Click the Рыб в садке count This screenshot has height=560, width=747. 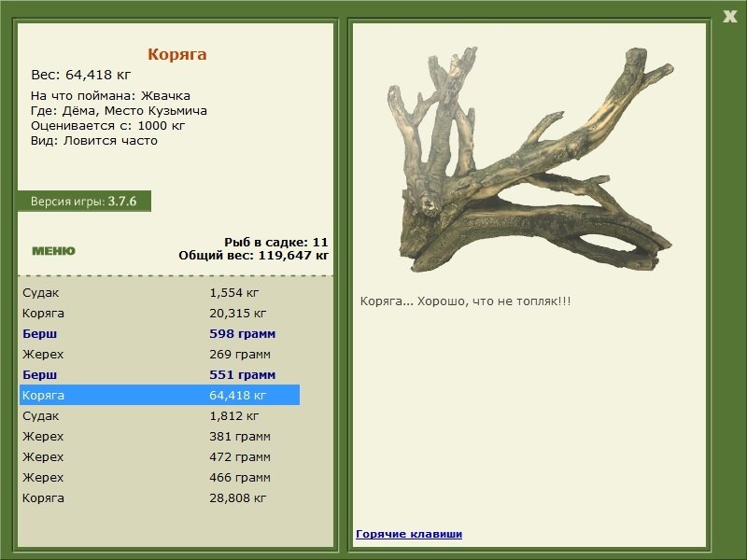275,242
